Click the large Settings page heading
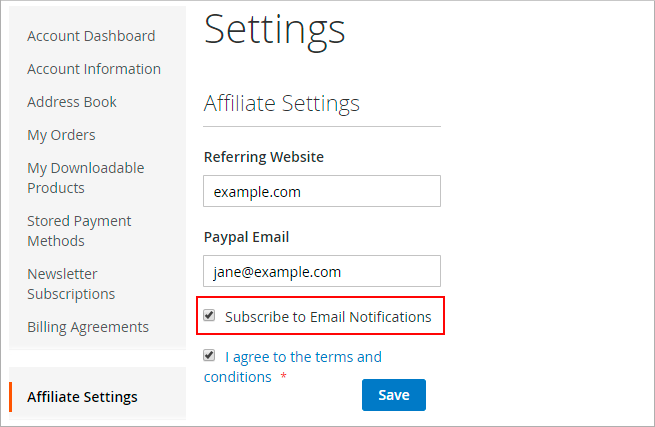The height and width of the screenshot is (427, 655). pyautogui.click(x=274, y=29)
